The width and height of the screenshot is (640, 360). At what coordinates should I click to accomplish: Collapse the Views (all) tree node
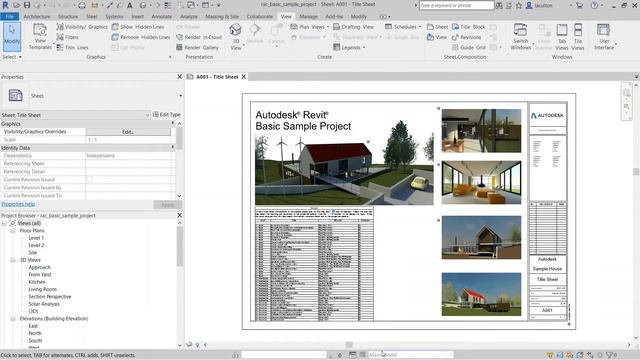point(4,223)
